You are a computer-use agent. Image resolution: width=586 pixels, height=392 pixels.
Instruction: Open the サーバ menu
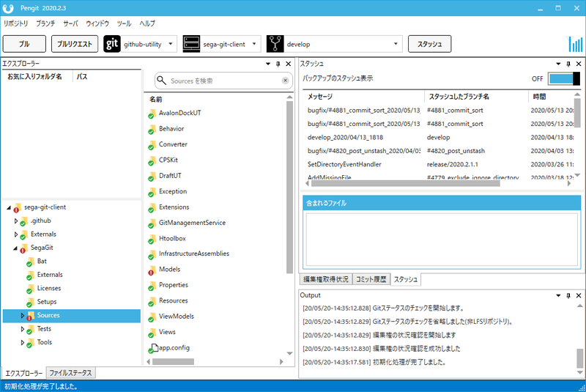(x=70, y=23)
